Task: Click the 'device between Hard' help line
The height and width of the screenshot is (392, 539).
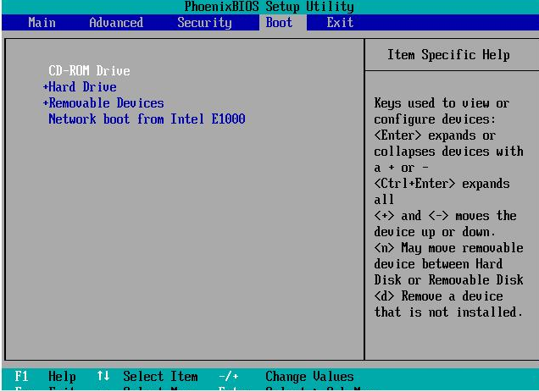Action: 439,264
